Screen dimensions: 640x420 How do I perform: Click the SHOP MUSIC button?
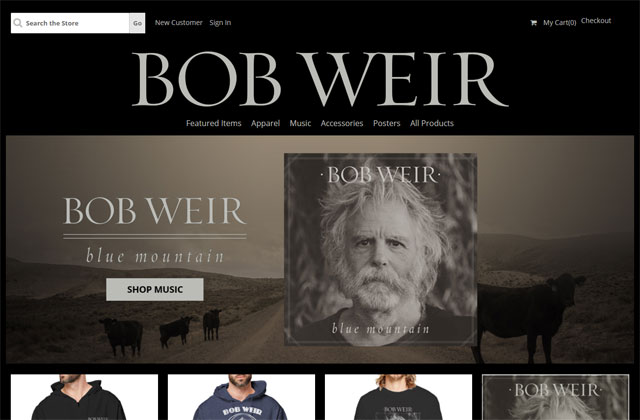click(155, 289)
